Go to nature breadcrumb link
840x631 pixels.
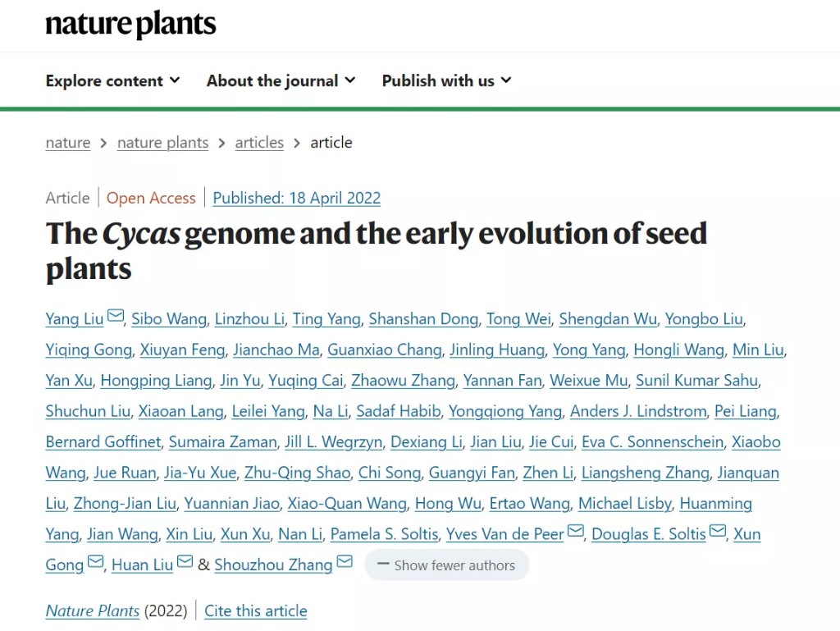click(68, 143)
